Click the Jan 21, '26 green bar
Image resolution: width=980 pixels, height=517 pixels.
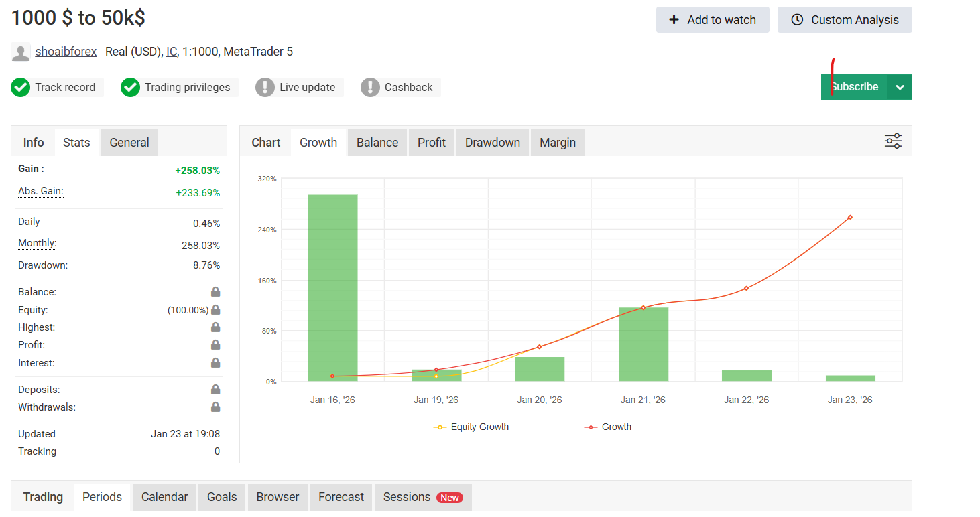tap(644, 344)
